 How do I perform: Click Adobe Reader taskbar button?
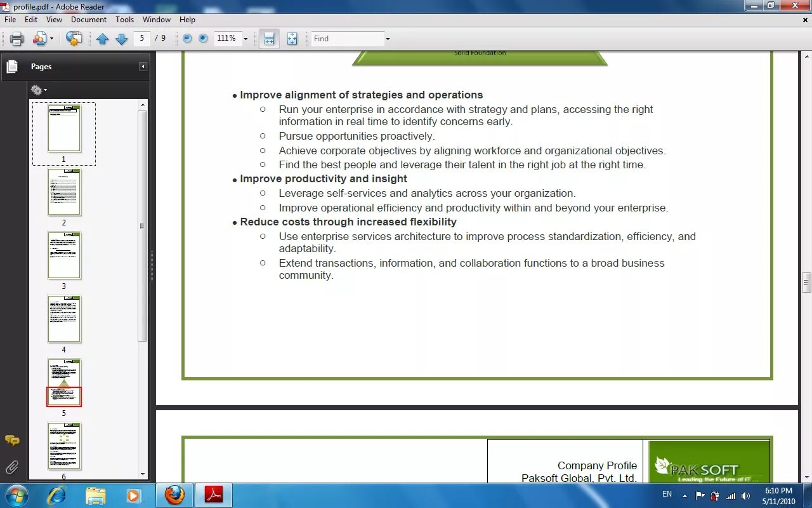(x=214, y=495)
